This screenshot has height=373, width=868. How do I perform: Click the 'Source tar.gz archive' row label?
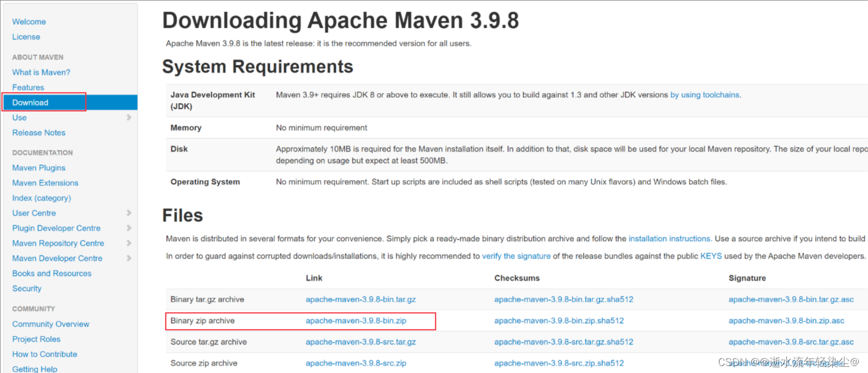coord(208,342)
